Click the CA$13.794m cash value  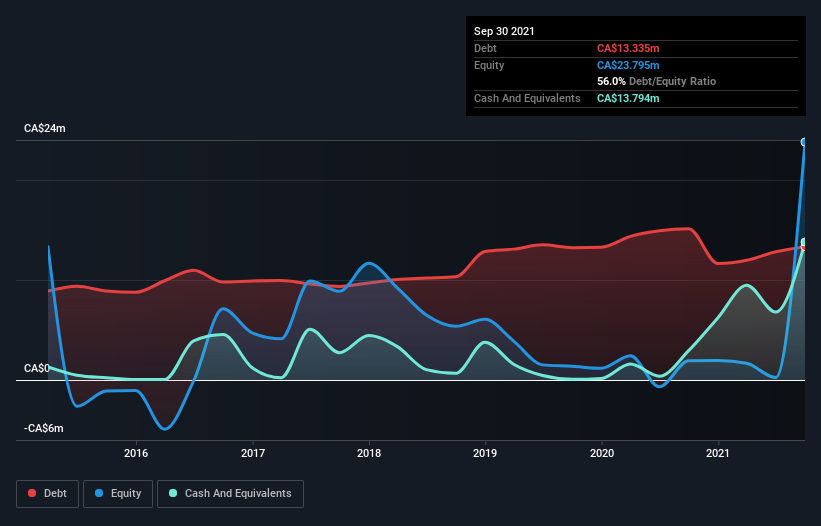click(x=628, y=98)
